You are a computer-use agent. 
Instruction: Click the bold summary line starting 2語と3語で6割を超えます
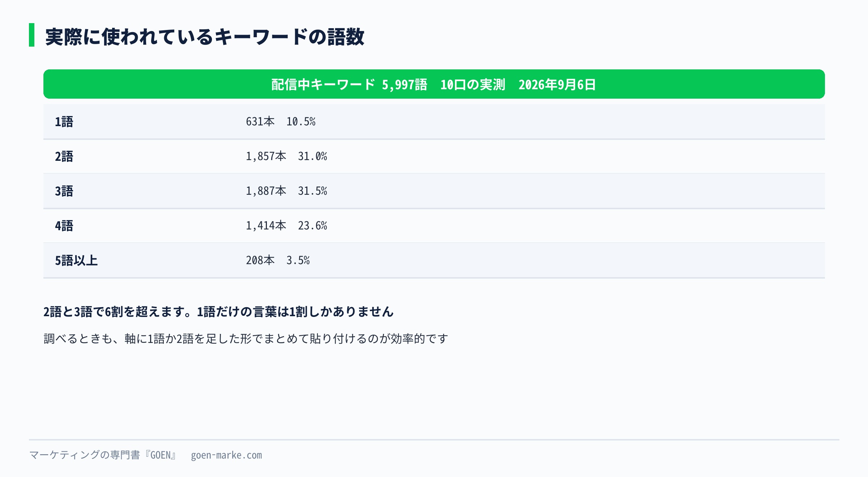[218, 311]
